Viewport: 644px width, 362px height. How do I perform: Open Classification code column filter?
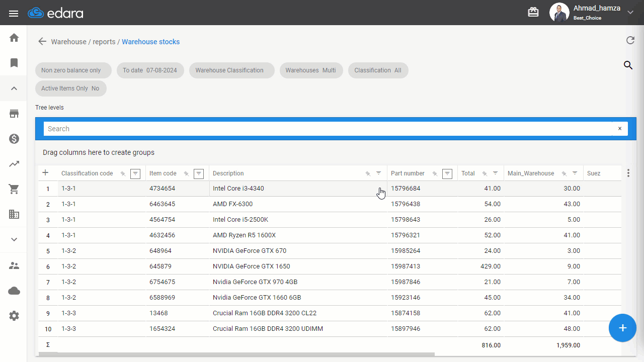pos(135,173)
